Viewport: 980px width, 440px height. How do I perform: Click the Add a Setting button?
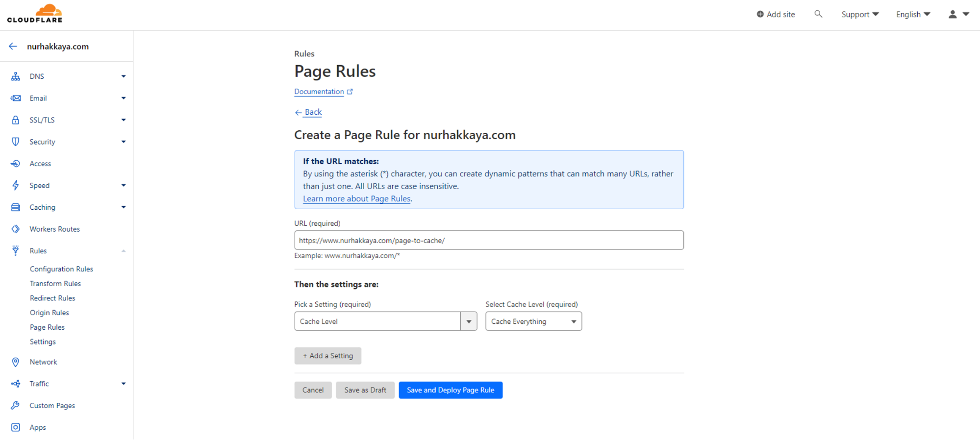coord(328,356)
